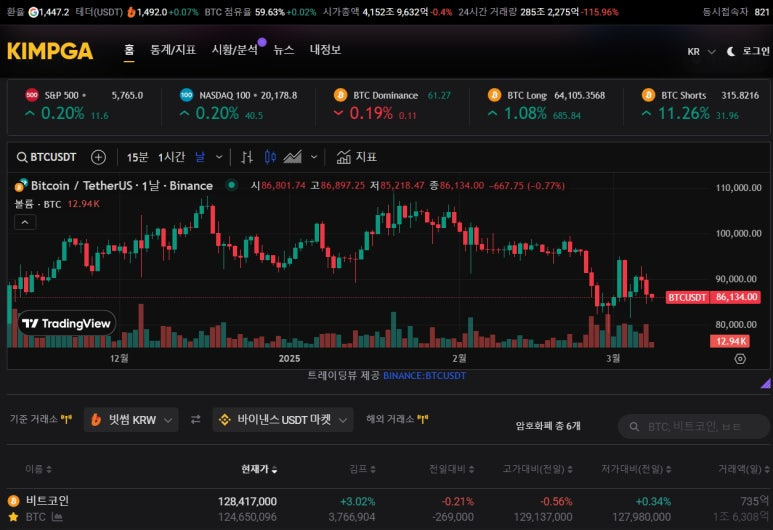
Task: Sort the table by 저가대비(전일)
Action: (x=636, y=469)
